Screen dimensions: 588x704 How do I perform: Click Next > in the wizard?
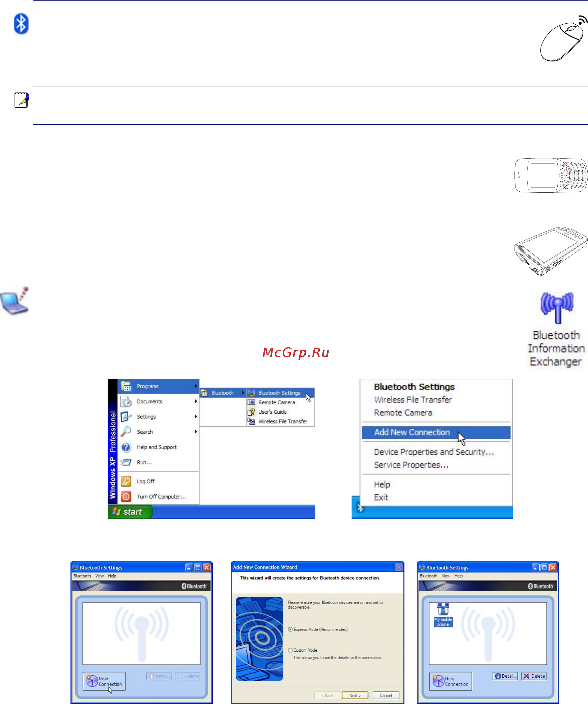click(x=355, y=695)
